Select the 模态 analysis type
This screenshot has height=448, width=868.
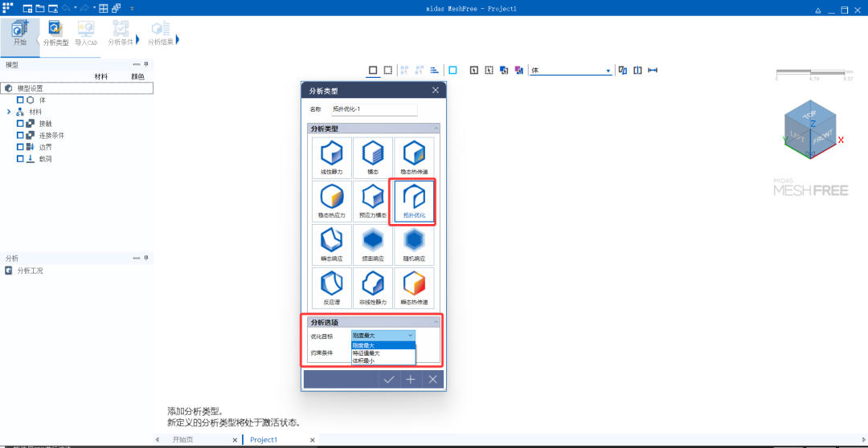point(373,157)
